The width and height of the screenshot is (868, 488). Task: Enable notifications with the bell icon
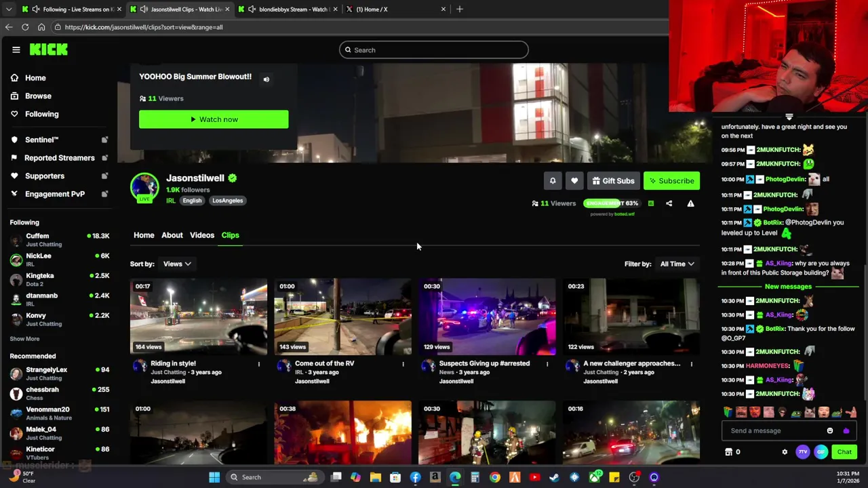pyautogui.click(x=553, y=181)
